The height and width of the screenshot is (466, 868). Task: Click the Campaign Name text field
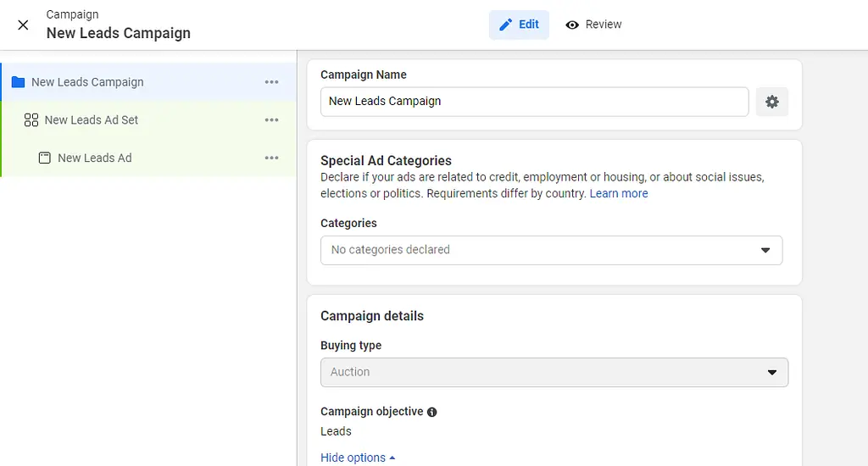(x=534, y=102)
